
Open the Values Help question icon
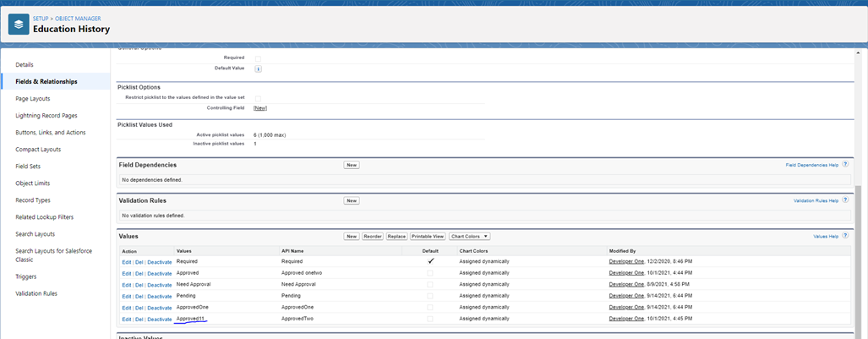(x=844, y=236)
